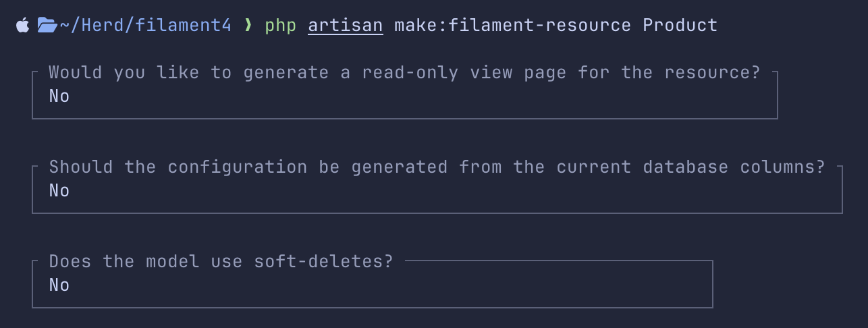Select the No answer under read-only view page
Image resolution: width=868 pixels, height=328 pixels.
(x=59, y=96)
